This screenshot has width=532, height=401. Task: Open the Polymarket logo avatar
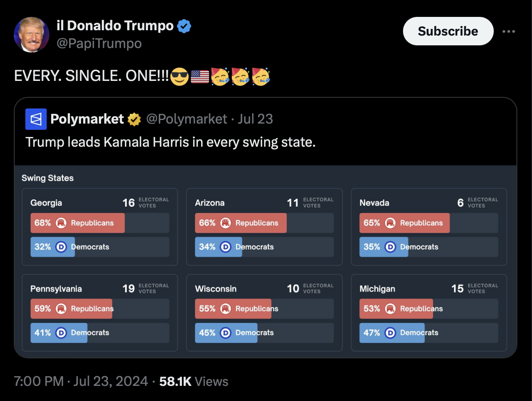click(x=36, y=119)
